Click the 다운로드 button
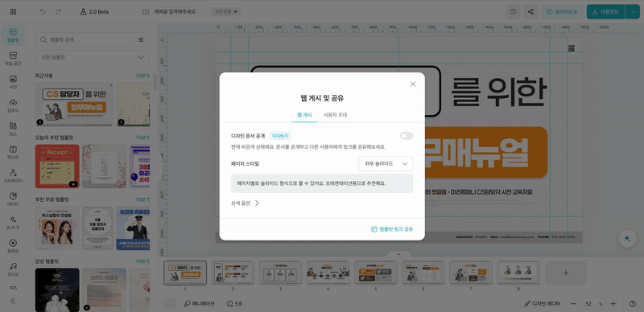 [606, 12]
